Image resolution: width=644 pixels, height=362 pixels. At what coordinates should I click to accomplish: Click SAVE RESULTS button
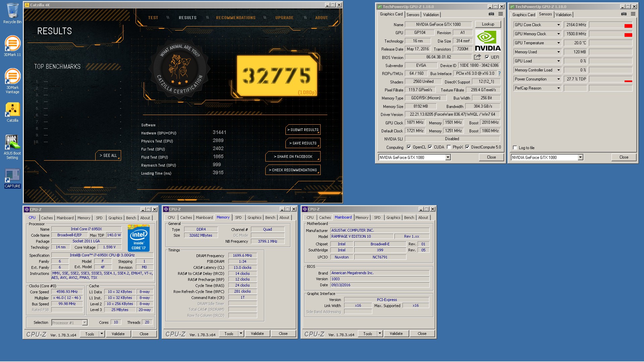point(303,143)
